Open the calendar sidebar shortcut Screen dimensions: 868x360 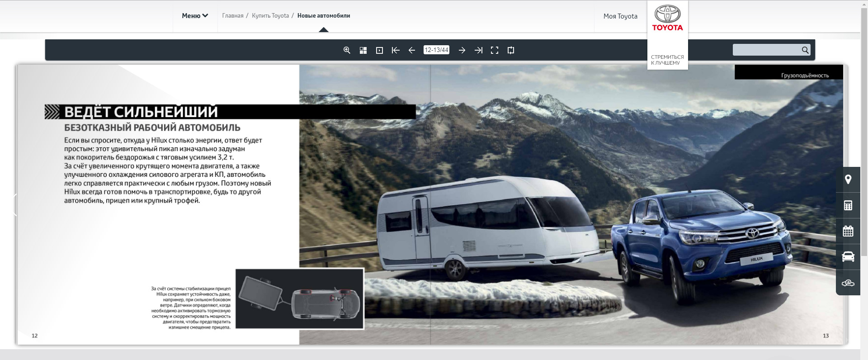pyautogui.click(x=848, y=231)
